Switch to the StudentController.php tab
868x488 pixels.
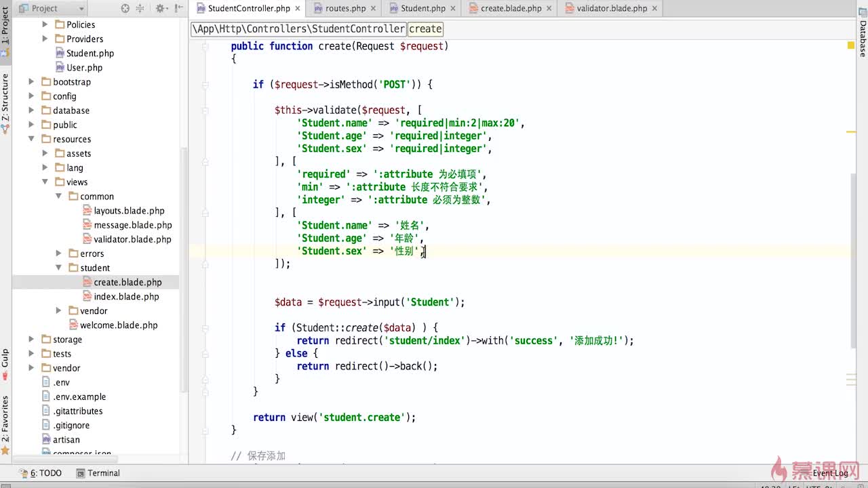[x=249, y=9]
